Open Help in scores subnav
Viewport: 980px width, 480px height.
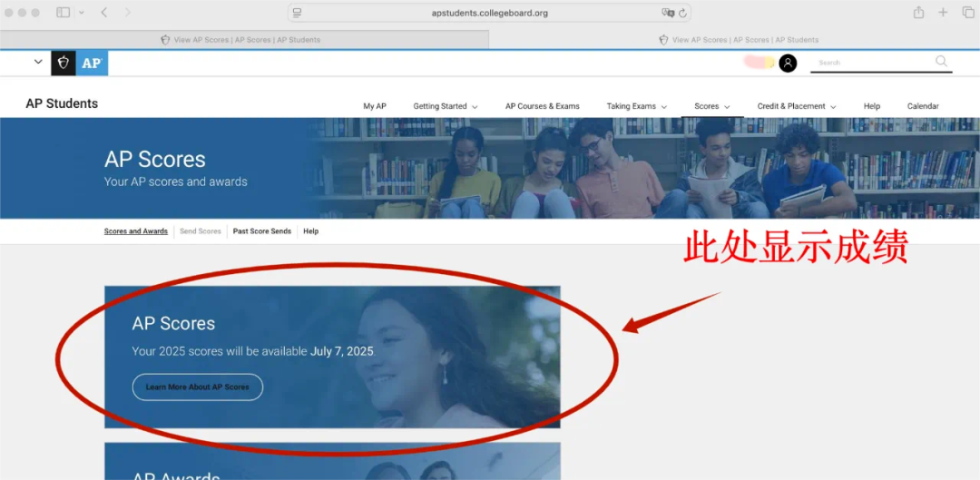point(310,231)
